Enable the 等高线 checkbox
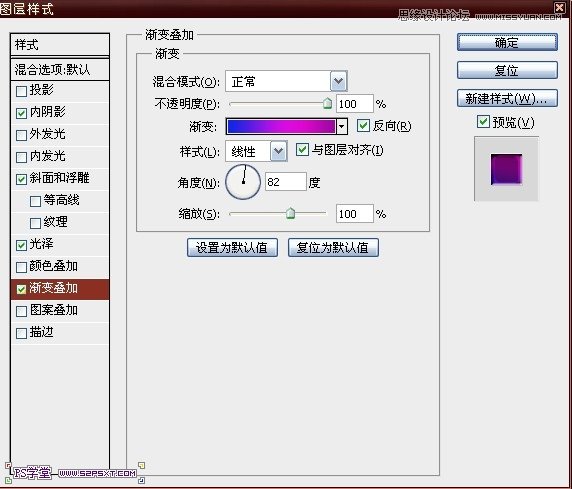 pyautogui.click(x=35, y=201)
